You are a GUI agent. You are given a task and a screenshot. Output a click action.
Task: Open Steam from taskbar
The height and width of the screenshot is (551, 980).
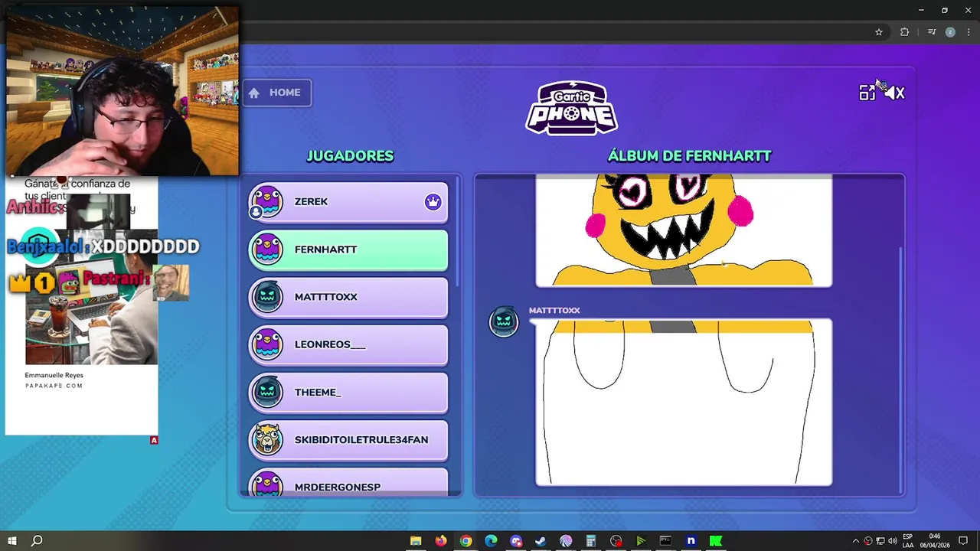541,541
